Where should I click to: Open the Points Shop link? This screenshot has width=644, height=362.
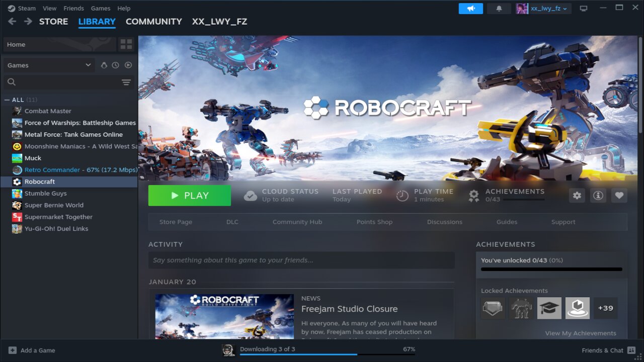pos(374,222)
